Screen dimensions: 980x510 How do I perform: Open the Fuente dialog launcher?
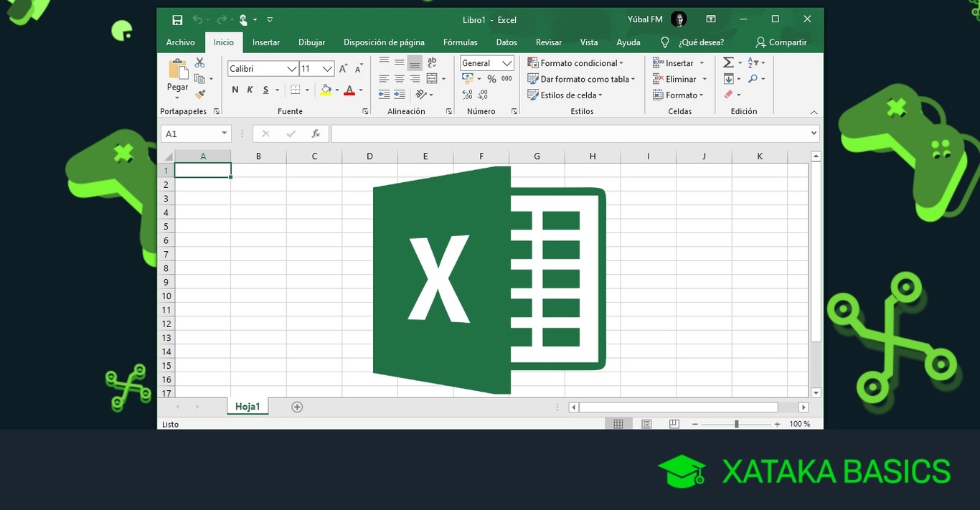365,112
